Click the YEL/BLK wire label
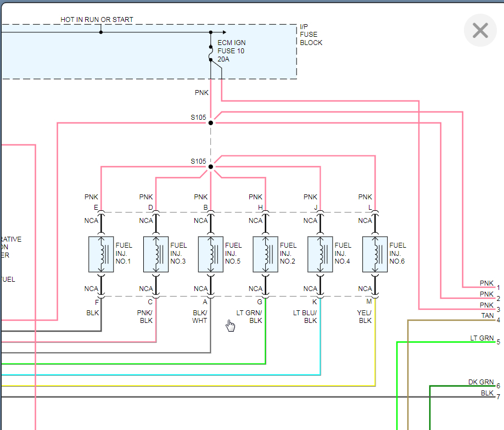 point(365,316)
